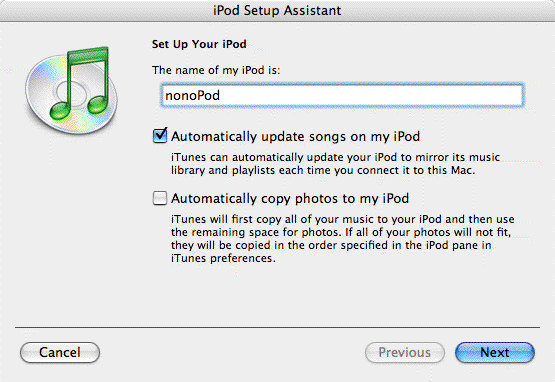The height and width of the screenshot is (382, 555).
Task: Click the Cancel button
Action: (x=60, y=352)
